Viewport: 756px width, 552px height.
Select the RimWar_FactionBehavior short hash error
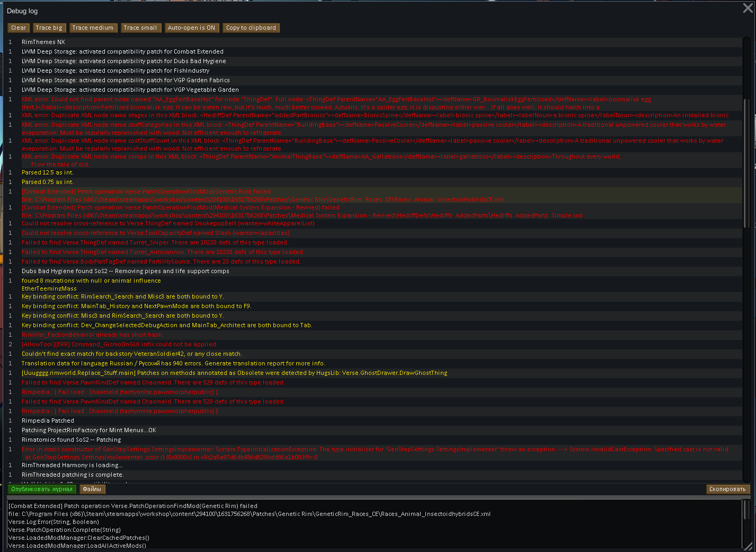pyautogui.click(x=375, y=335)
